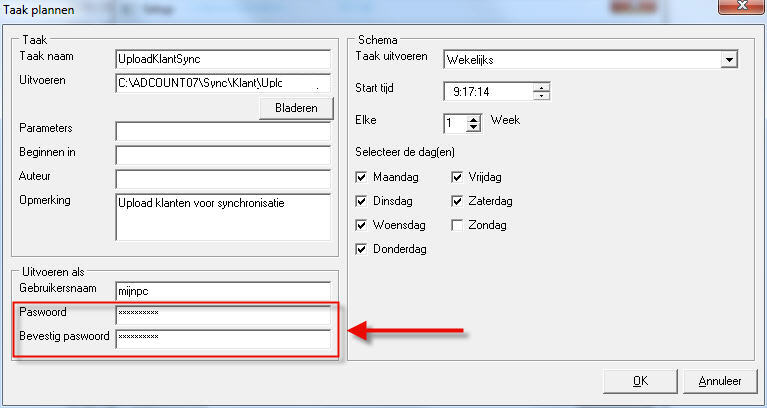Click into the Parameters field
The image size is (767, 408).
223,131
